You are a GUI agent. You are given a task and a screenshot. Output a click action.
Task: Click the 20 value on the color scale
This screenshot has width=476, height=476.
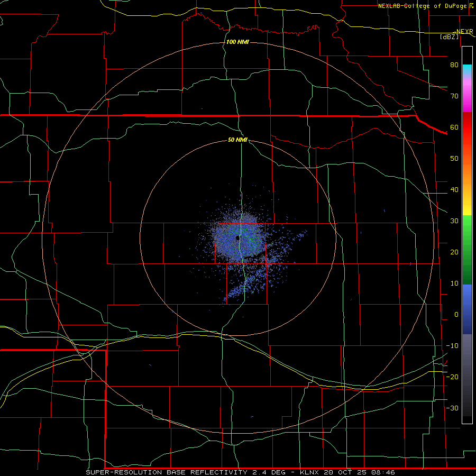tap(454, 252)
